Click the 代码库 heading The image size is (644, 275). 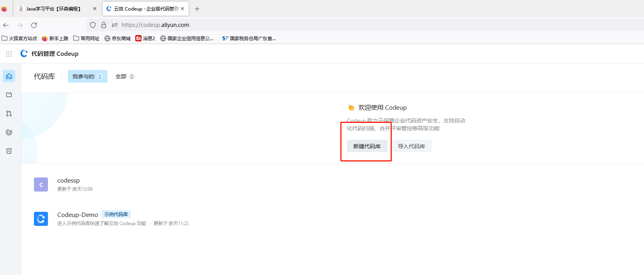[44, 76]
